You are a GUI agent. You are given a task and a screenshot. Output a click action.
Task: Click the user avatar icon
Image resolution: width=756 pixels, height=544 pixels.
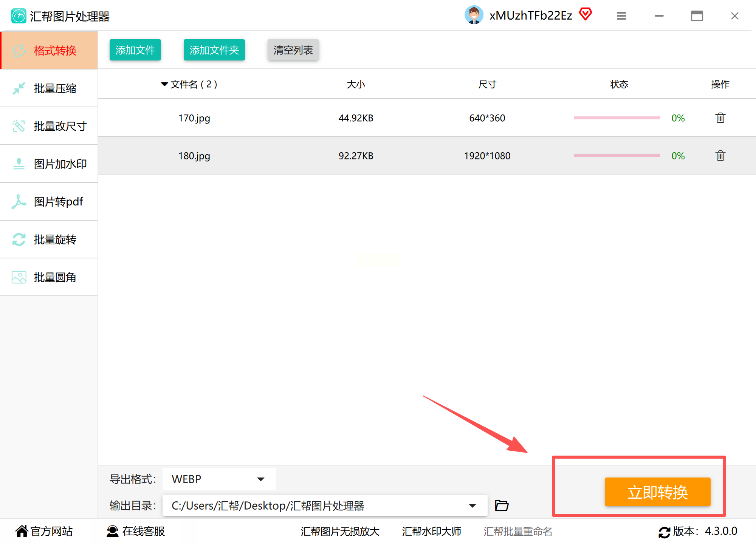pos(474,15)
